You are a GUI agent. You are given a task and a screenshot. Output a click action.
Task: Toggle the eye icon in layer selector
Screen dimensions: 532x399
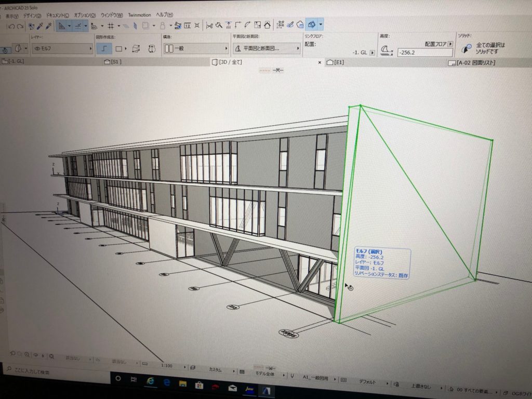tap(36, 48)
